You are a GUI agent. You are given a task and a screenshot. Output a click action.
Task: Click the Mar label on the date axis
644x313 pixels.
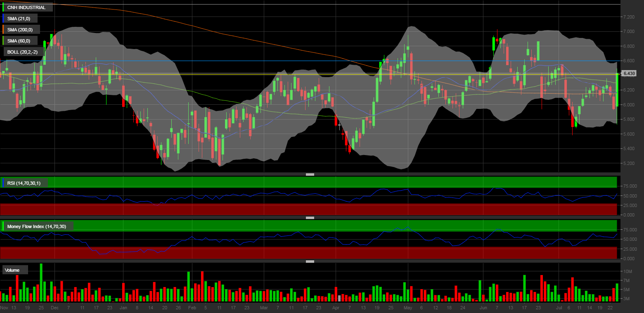click(264, 308)
